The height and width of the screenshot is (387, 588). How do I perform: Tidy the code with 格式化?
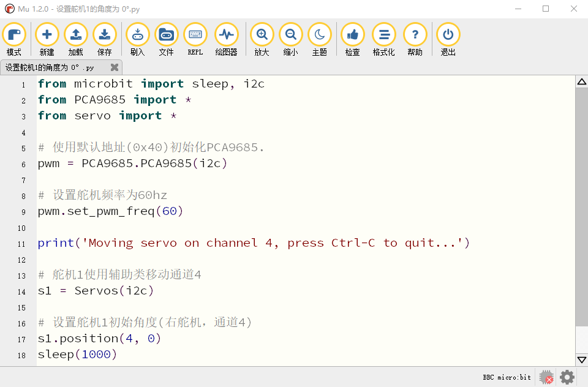click(383, 39)
